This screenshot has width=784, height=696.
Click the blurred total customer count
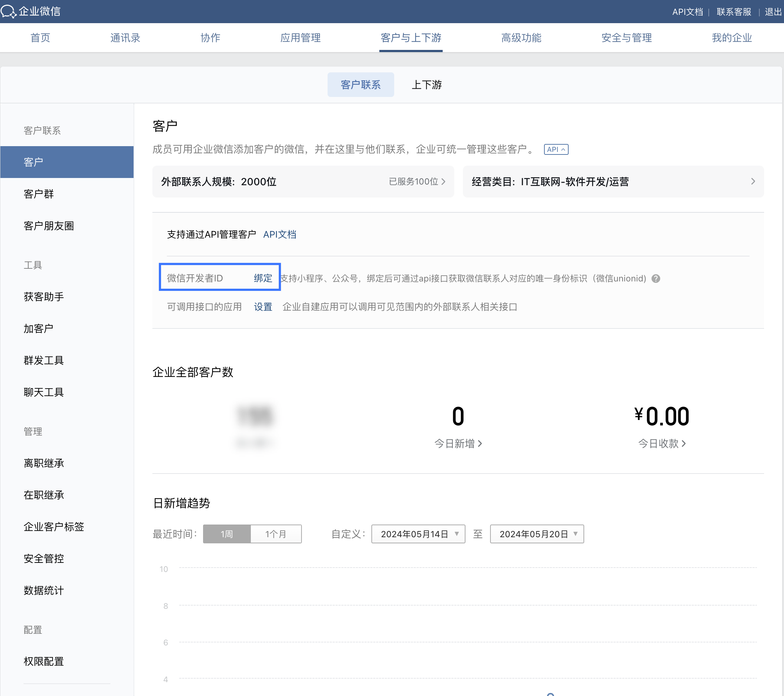(x=255, y=416)
